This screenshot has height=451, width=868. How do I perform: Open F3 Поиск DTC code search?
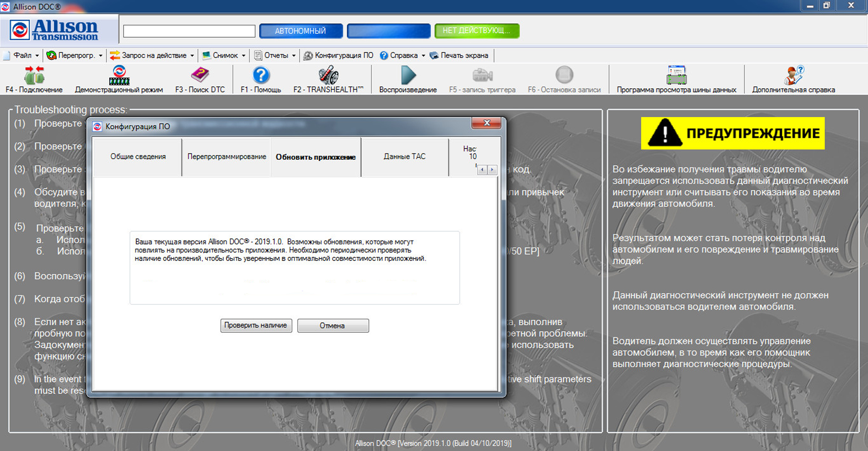tap(200, 76)
